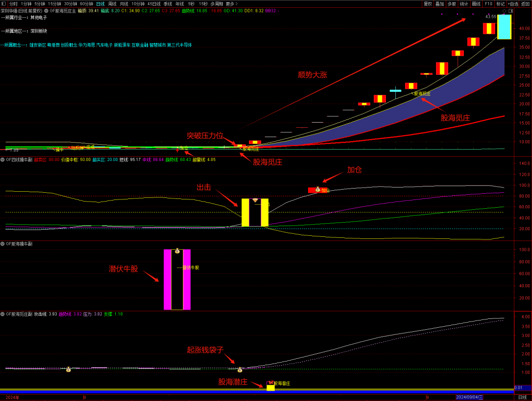This screenshot has height=401, width=532.
Task: Click the 起涨钱袋子 money bag in bottom panel
Action: pyautogui.click(x=240, y=370)
